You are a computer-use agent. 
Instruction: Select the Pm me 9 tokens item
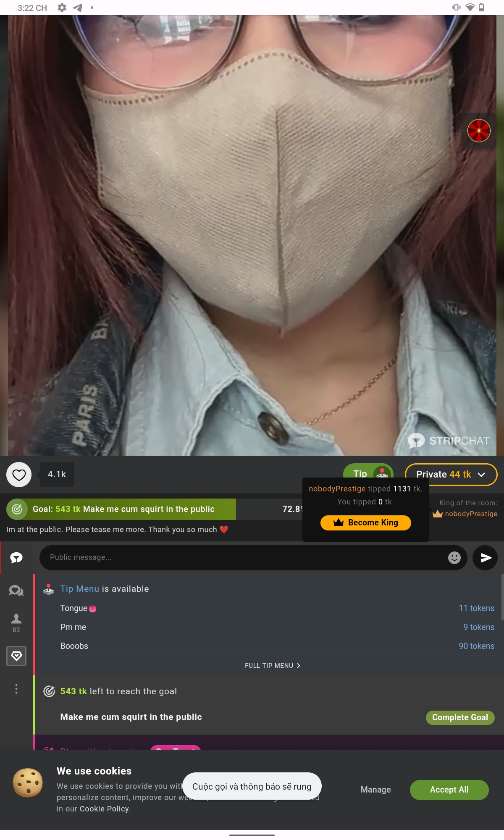[277, 627]
